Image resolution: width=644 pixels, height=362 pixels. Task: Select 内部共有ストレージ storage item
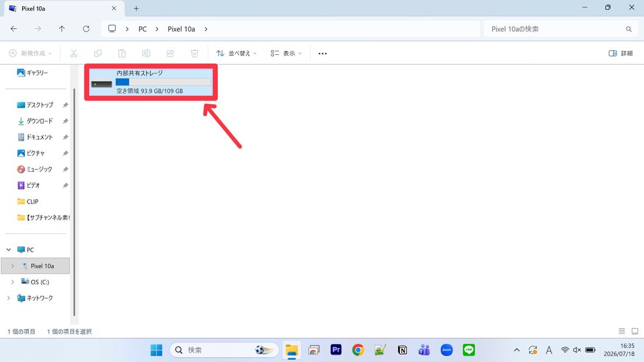[150, 82]
